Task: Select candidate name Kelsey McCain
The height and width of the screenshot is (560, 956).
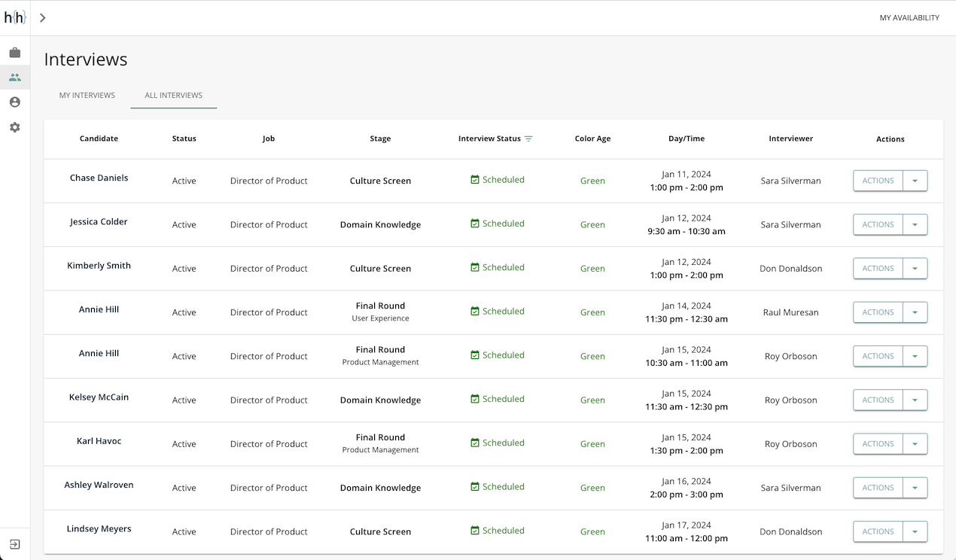Action: pos(99,397)
